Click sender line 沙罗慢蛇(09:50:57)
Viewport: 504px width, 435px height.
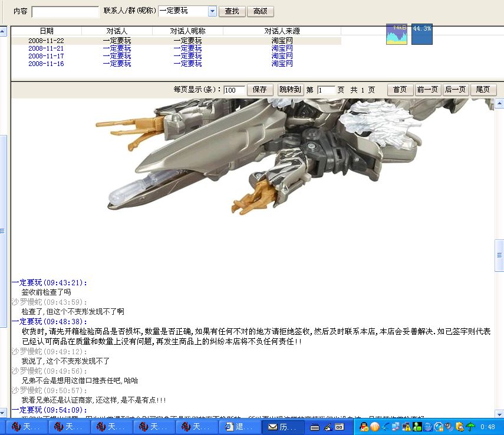coord(49,390)
